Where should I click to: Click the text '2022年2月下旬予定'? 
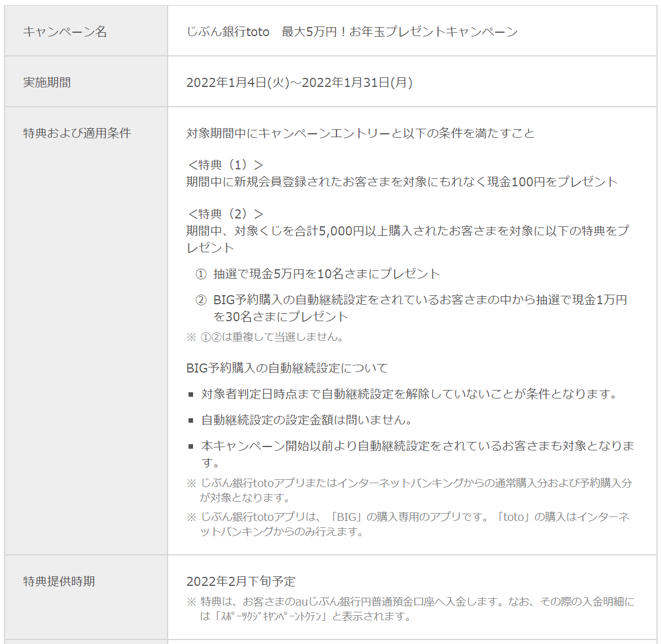240,581
